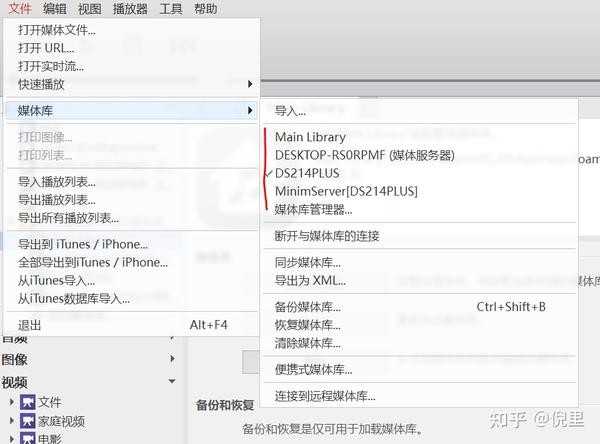Click 导出到 iTunes / iPhone... option
Screen dimensions: 600x444
coord(83,244)
